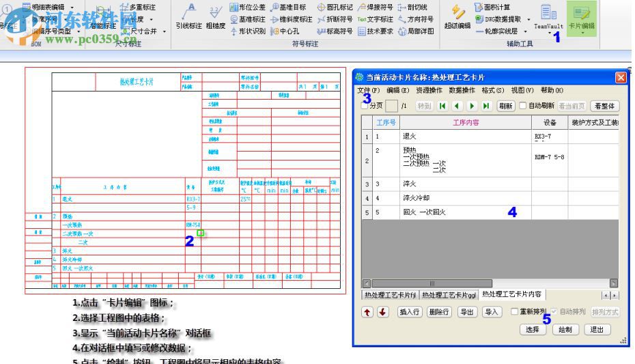
Task: Select the 形位公差 geometric tolerance tool
Action: tap(247, 7)
